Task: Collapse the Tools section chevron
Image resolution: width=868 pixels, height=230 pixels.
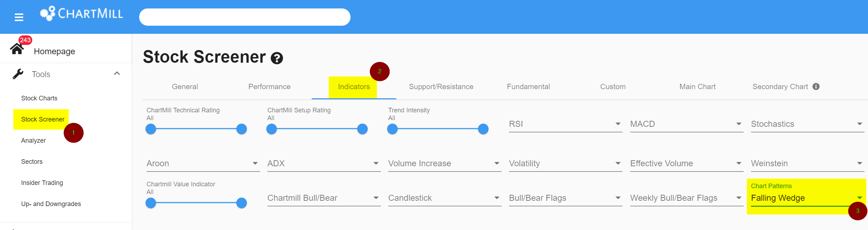Action: pyautogui.click(x=117, y=73)
